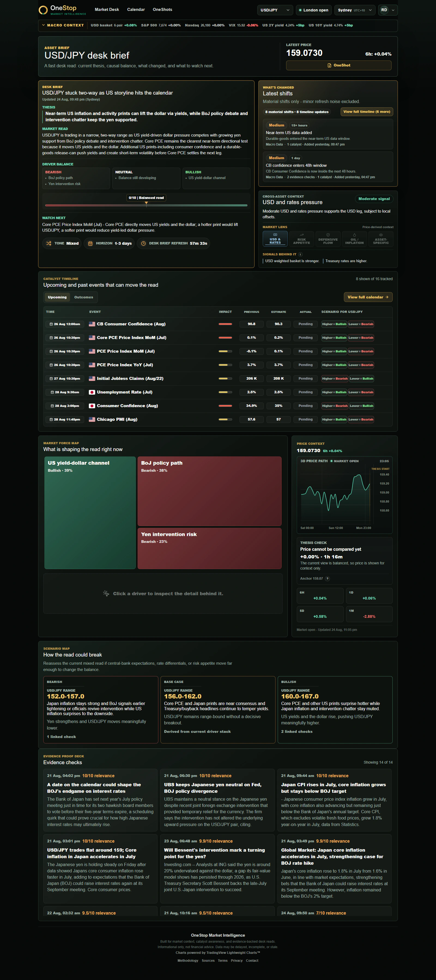The image size is (436, 980).
Task: Open the Calendar nav item
Action: click(x=136, y=10)
